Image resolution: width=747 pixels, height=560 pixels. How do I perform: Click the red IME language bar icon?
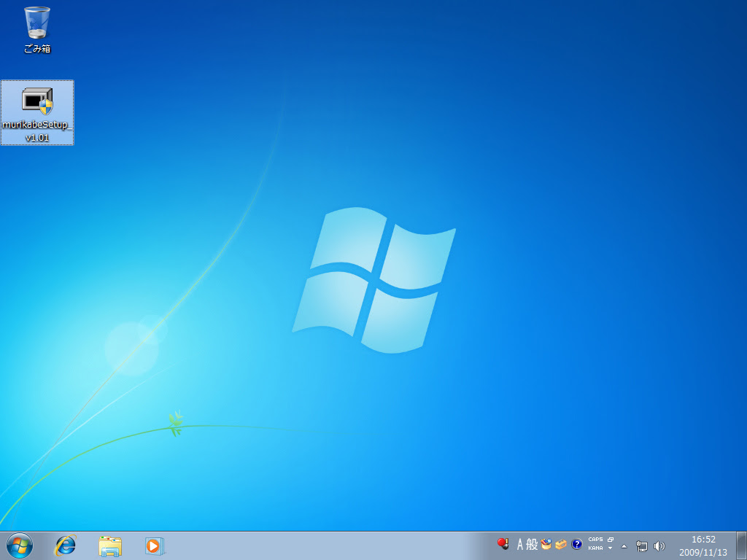click(x=503, y=544)
